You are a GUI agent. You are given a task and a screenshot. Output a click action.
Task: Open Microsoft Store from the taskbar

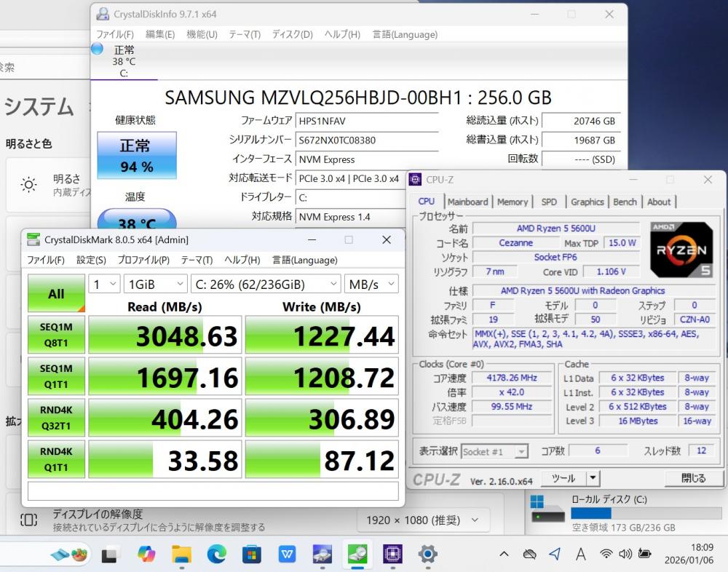pos(251,555)
